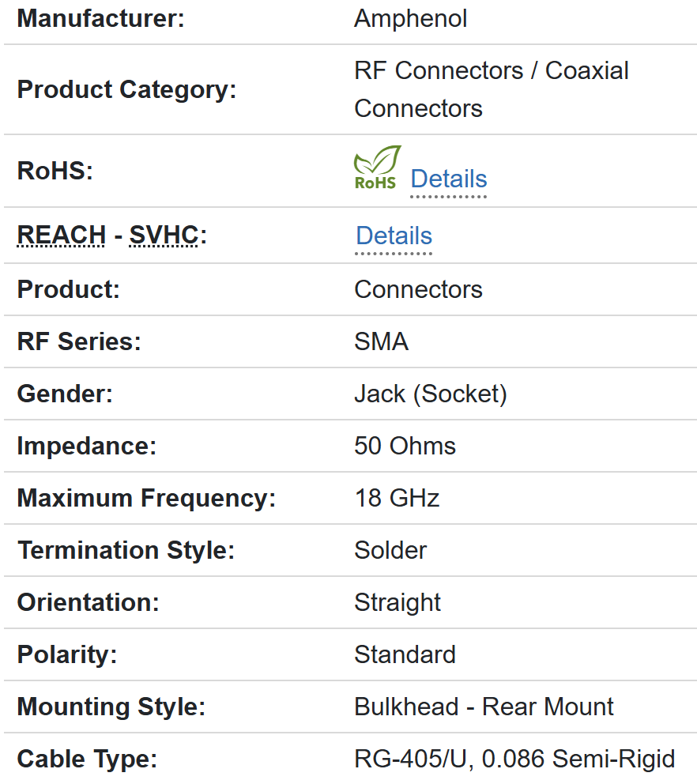The width and height of the screenshot is (697, 784).
Task: Select the RF Connectors / Coaxial Connectors text
Action: tap(491, 89)
